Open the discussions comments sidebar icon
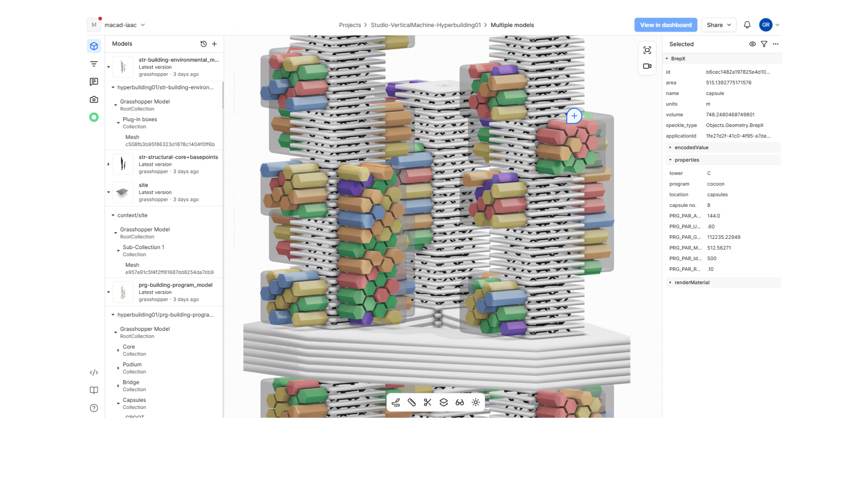Image resolution: width=868 pixels, height=488 pixels. (x=94, y=82)
